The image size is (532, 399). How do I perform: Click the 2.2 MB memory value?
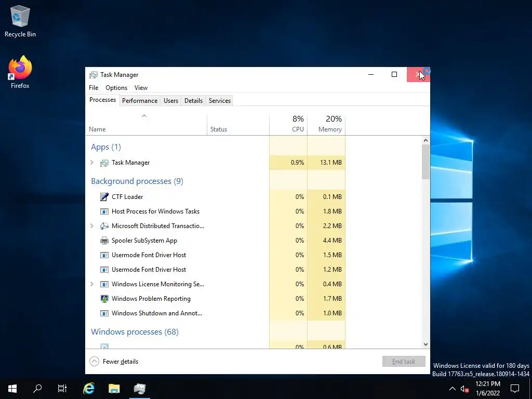[332, 226]
